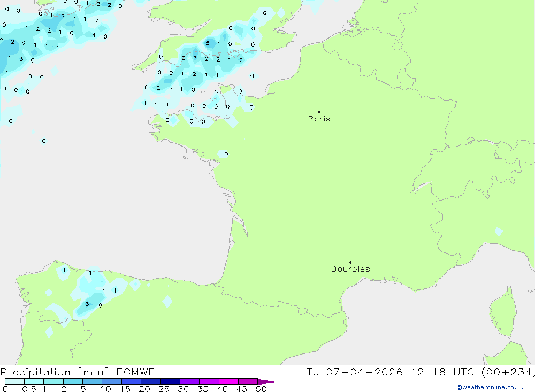The image size is (535, 392).
Task: Click the '07-04-2026' date text
Action: [364, 372]
